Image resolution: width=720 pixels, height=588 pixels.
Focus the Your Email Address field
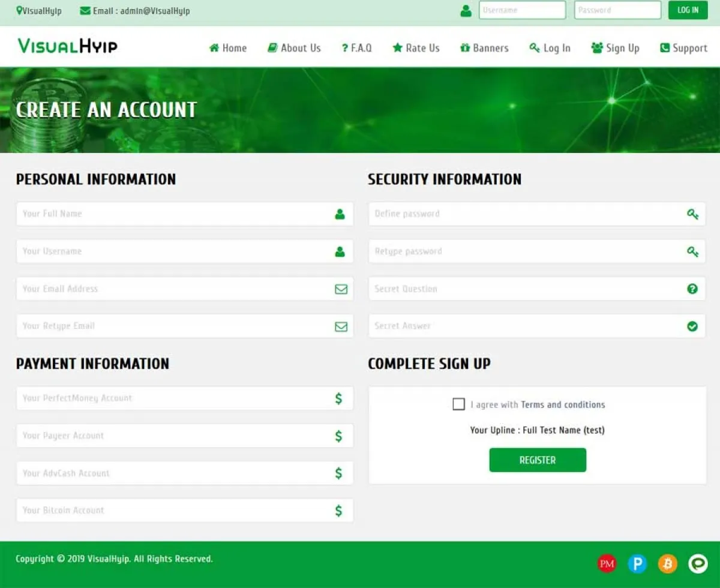pos(185,289)
